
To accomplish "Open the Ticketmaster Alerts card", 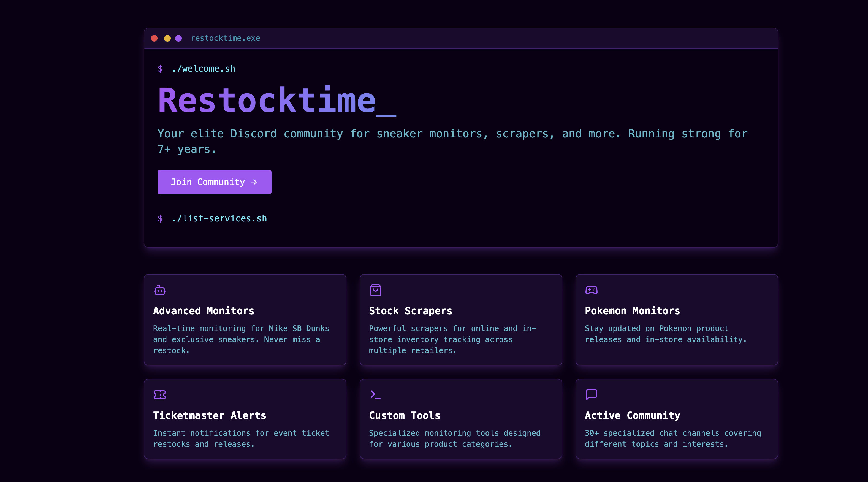I will click(x=210, y=415).
